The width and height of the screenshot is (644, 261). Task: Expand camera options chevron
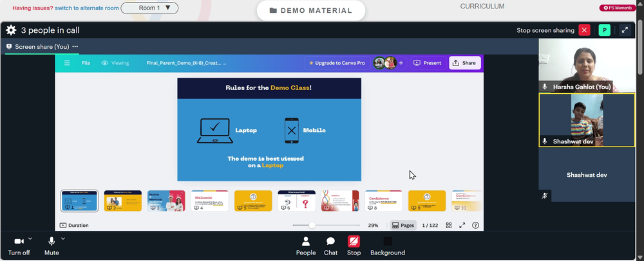pos(30,239)
